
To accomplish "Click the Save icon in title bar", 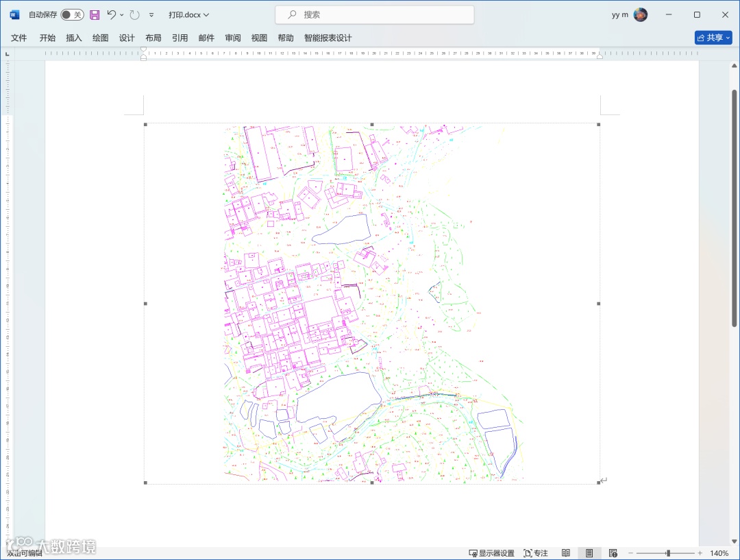I will pos(95,14).
